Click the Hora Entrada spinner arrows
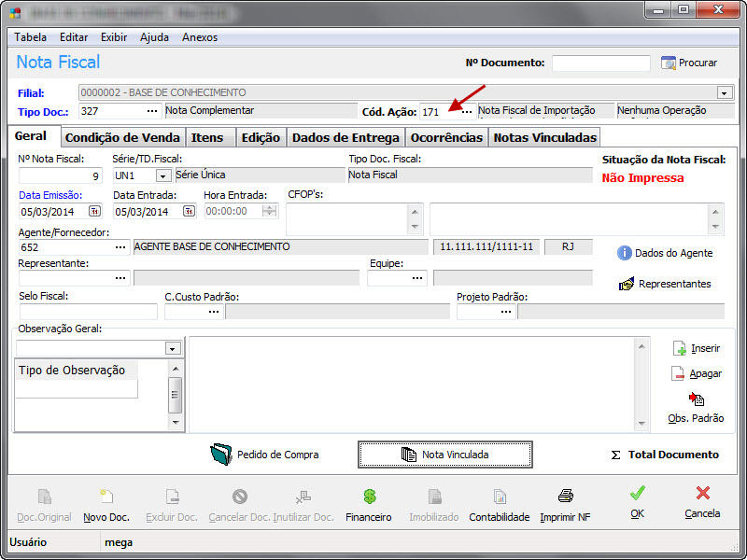Viewport: 747px width, 560px height. pos(270,211)
